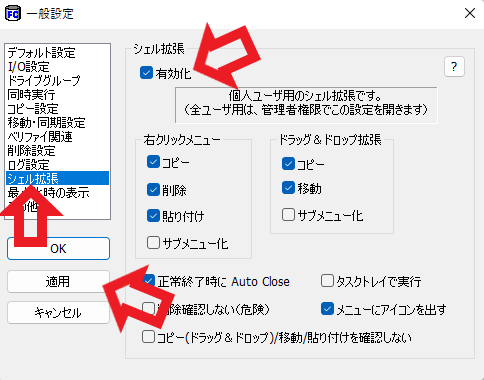Select 削除設定 in the settings list
Image resolution: width=484 pixels, height=380 pixels.
tap(58, 151)
